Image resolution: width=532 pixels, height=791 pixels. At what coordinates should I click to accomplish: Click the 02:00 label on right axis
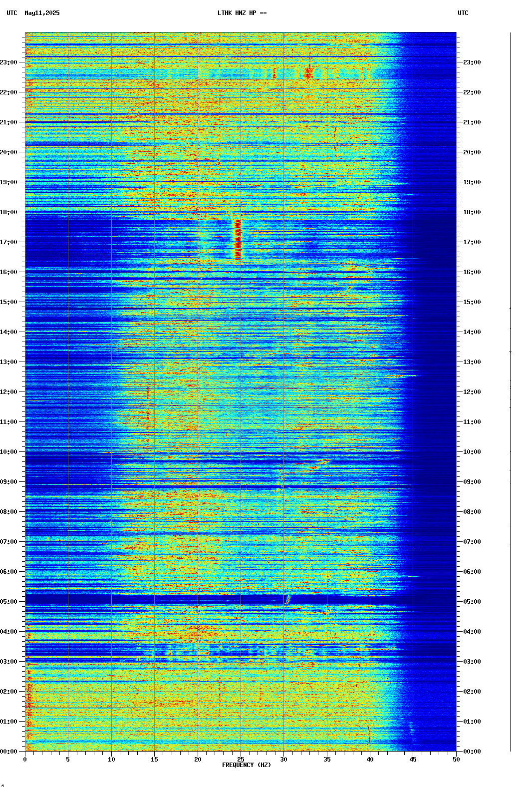click(x=472, y=692)
